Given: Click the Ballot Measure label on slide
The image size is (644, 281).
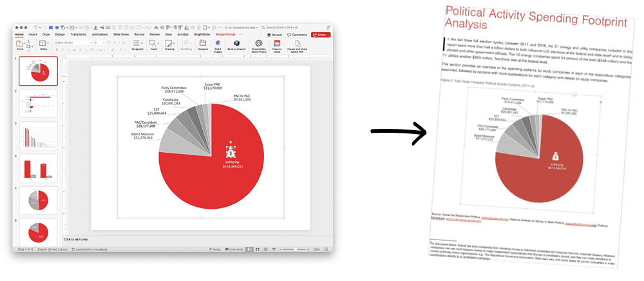Looking at the screenshot, I should pyautogui.click(x=142, y=136).
